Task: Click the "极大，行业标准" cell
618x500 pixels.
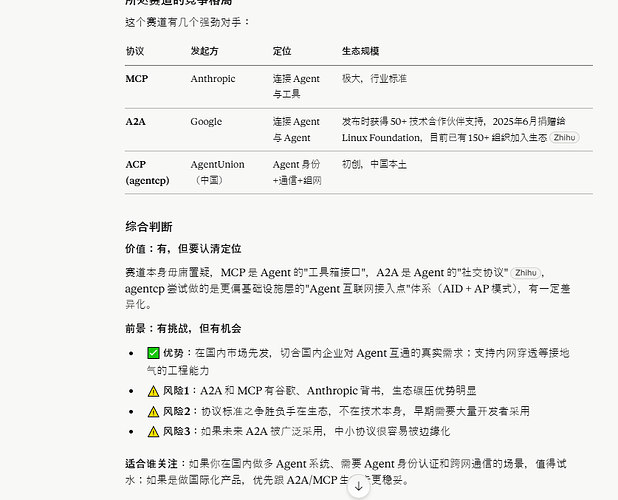Action: pos(374,79)
